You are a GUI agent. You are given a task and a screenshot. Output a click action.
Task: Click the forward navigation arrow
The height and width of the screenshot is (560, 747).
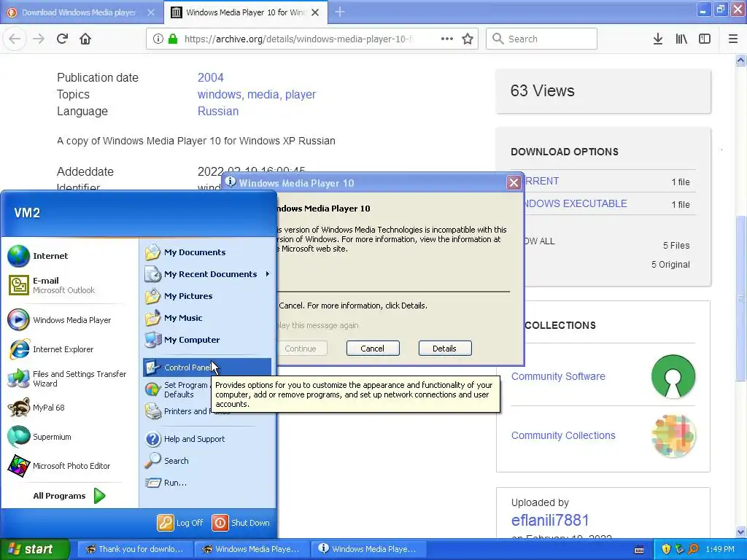click(39, 39)
